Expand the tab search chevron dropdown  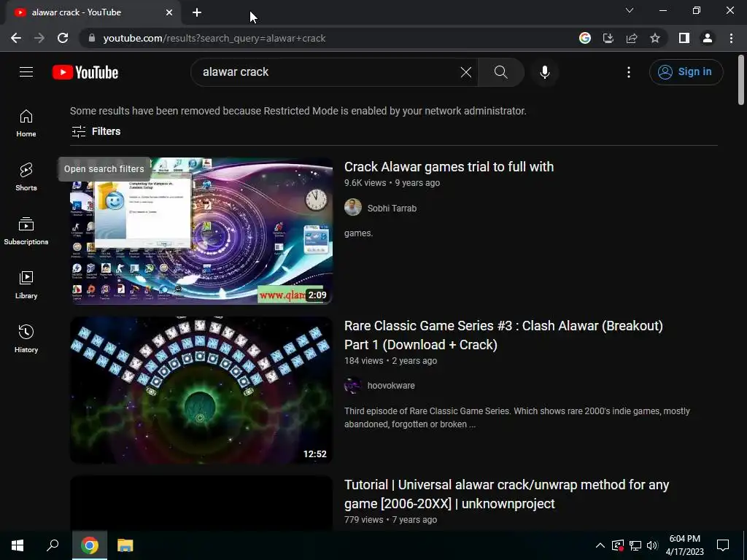pos(630,10)
